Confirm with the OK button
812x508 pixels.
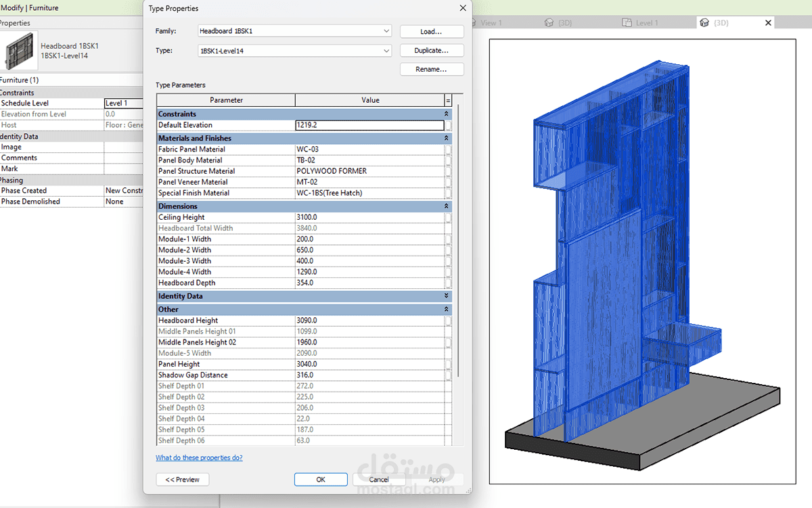(x=321, y=479)
